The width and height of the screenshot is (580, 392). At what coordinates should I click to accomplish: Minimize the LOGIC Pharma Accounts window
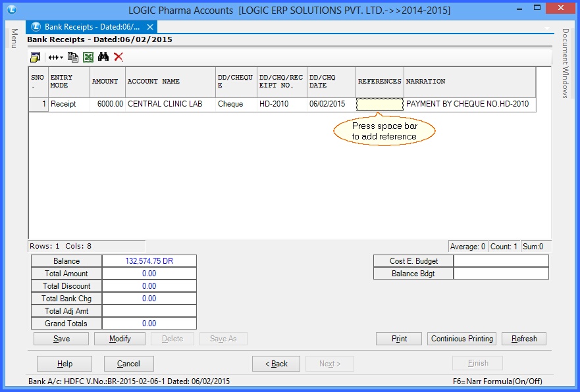pos(519,8)
